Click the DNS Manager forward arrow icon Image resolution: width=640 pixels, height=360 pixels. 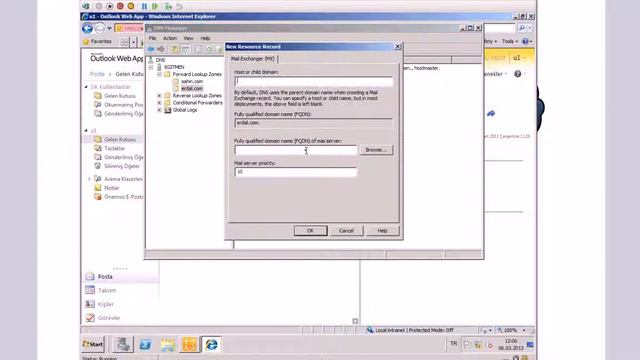click(161, 49)
